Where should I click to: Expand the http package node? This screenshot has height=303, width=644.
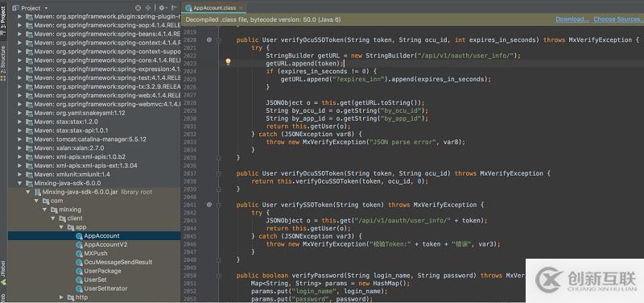(62, 297)
